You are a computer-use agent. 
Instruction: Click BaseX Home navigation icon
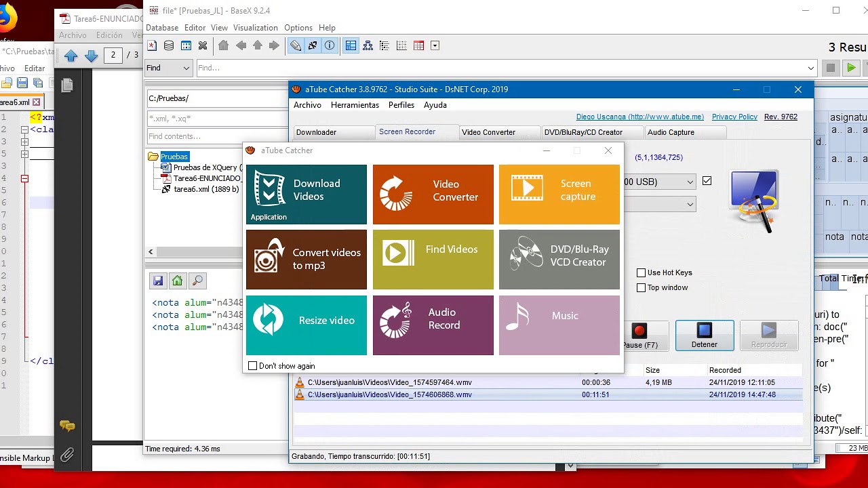pyautogui.click(x=224, y=45)
